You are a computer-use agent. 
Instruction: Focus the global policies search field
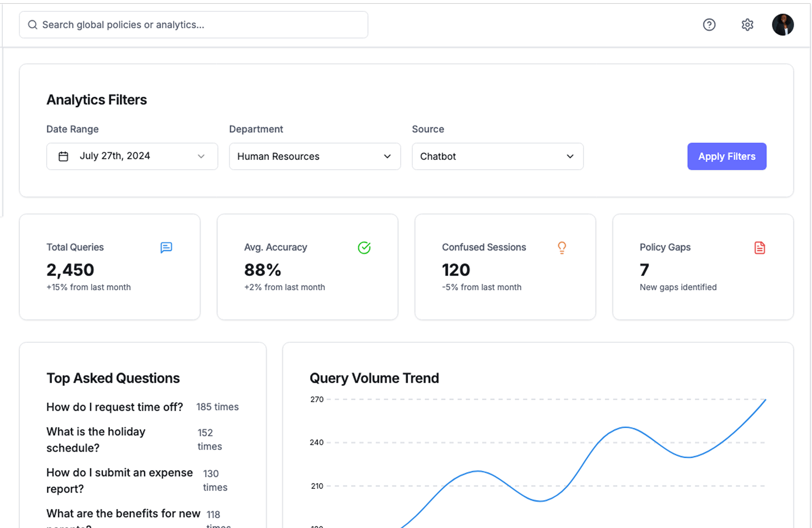pos(203,25)
